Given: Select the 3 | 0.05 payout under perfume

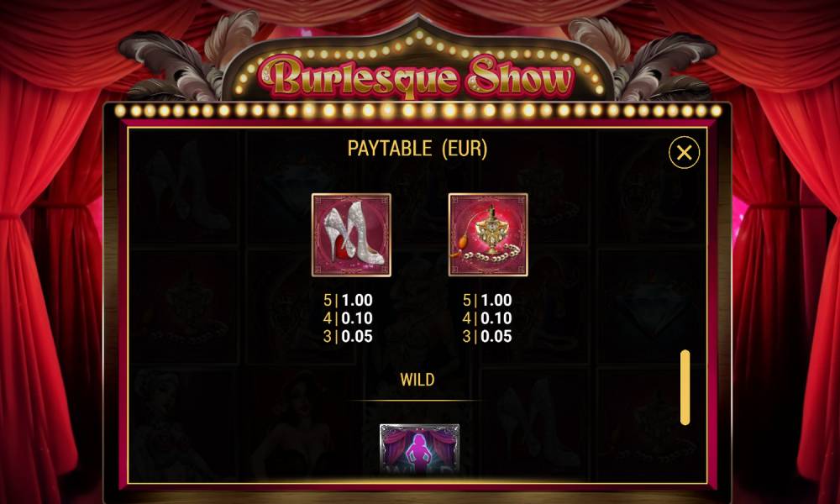Looking at the screenshot, I should tap(487, 336).
